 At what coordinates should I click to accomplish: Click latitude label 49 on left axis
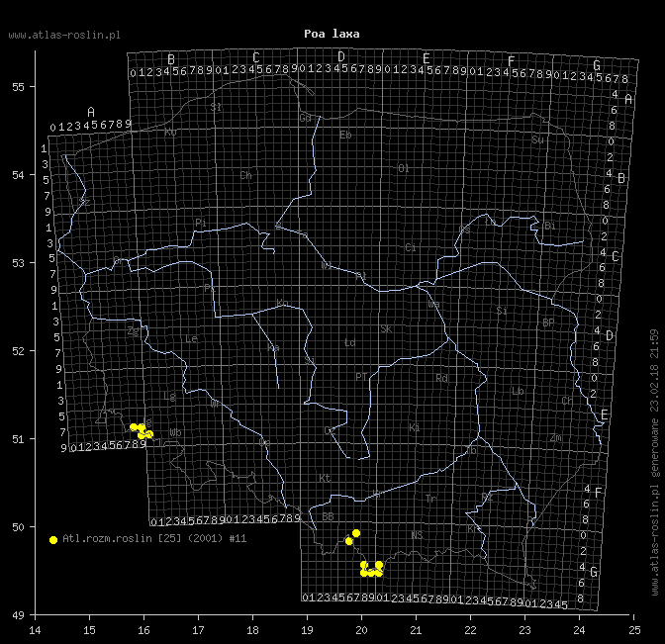(18, 615)
